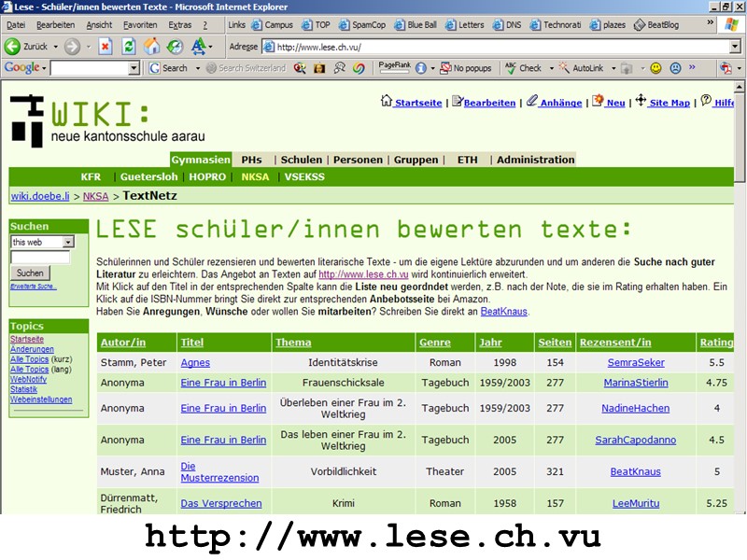Open Anhänge attachments via paperclip icon
Image resolution: width=747 pixels, height=560 pixels.
[530, 101]
